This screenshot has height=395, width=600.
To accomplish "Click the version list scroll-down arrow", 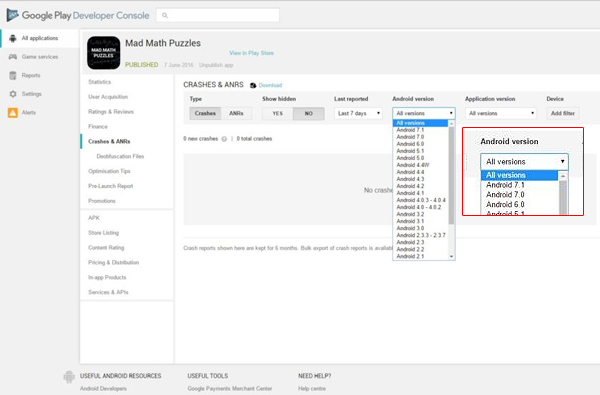I will click(452, 256).
